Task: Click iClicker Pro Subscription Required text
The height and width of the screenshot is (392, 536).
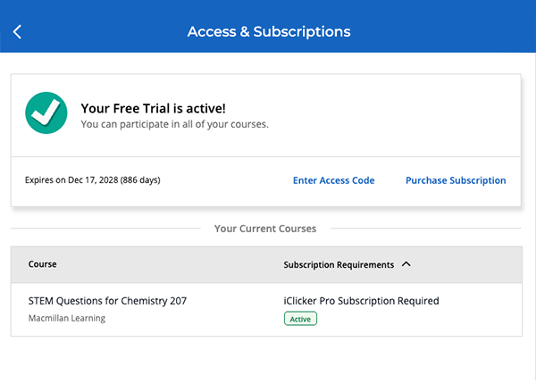Action: coord(361,301)
